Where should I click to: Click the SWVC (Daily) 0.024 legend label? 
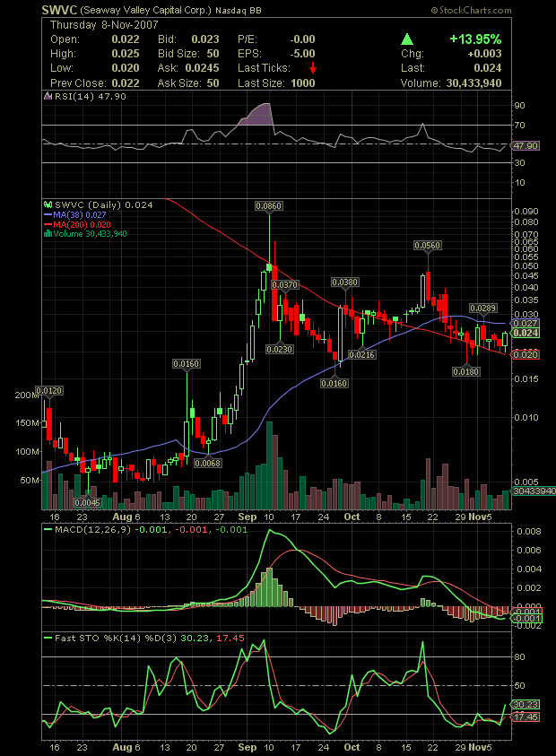click(x=104, y=204)
